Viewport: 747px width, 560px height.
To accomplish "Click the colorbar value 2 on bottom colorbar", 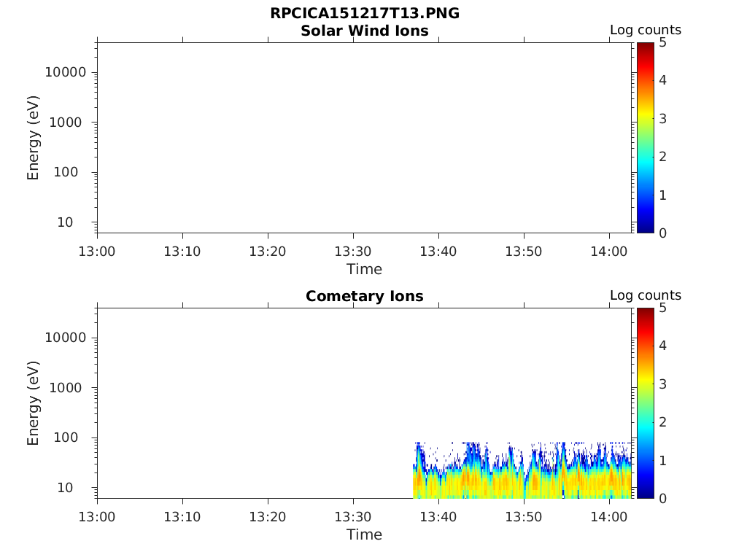I will pyautogui.click(x=662, y=422).
